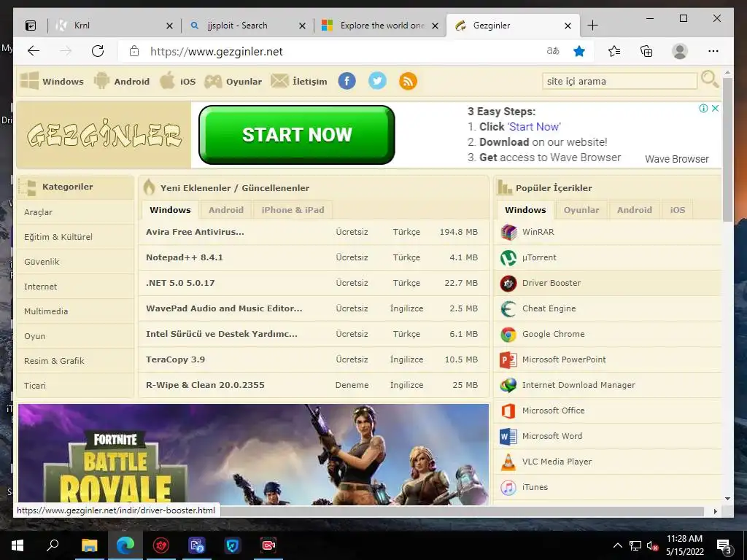Open the tab actions menu icon

point(31,26)
